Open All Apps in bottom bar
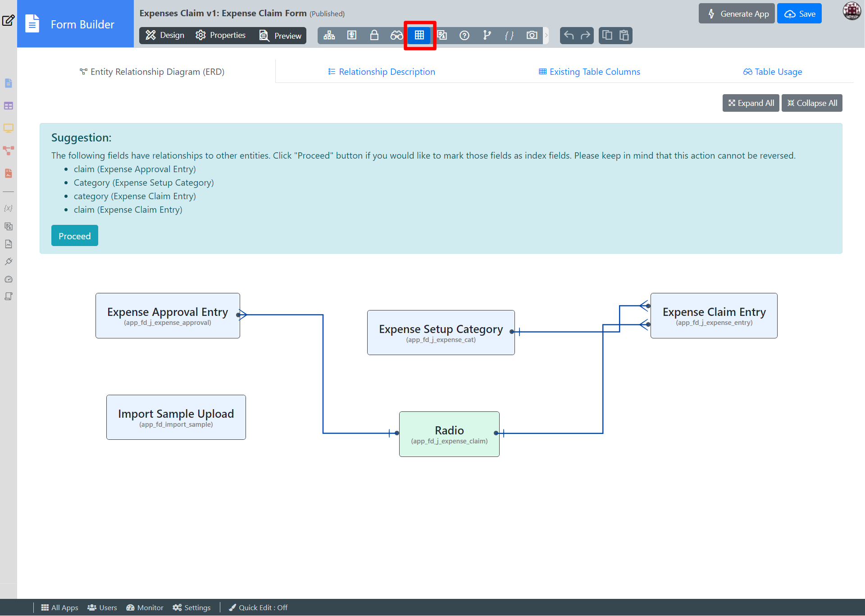865x616 pixels. [x=59, y=607]
